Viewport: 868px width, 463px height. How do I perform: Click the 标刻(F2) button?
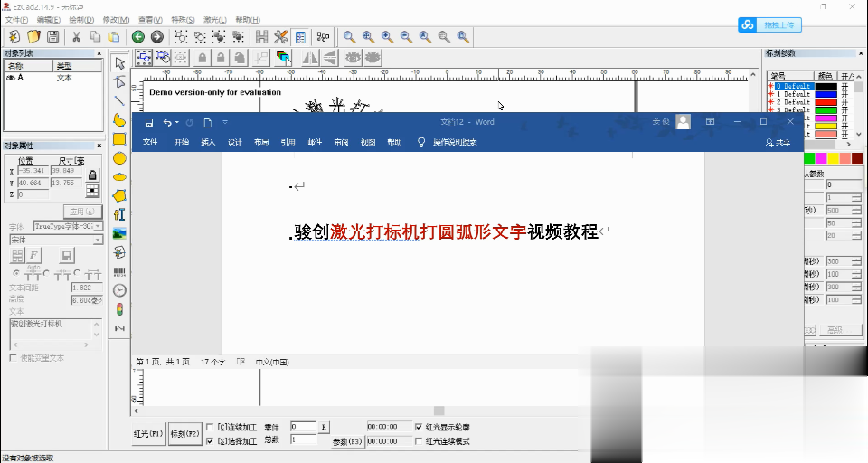tap(184, 434)
